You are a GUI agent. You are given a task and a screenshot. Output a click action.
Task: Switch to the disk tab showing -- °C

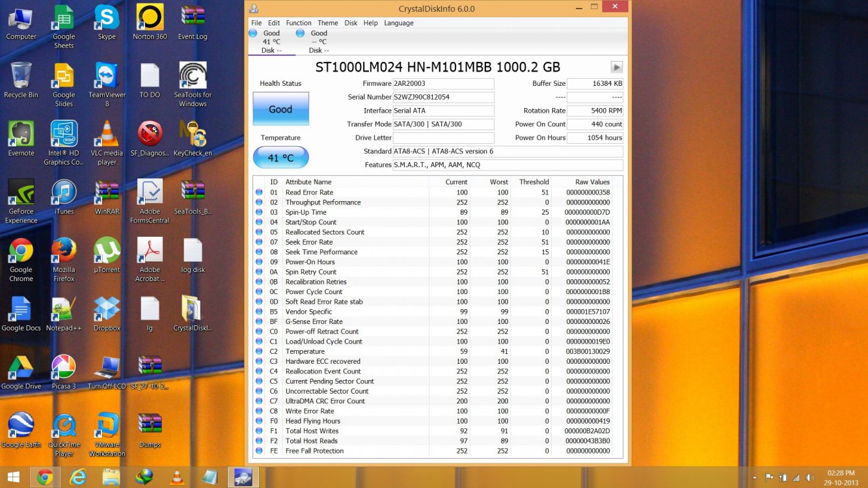(318, 42)
